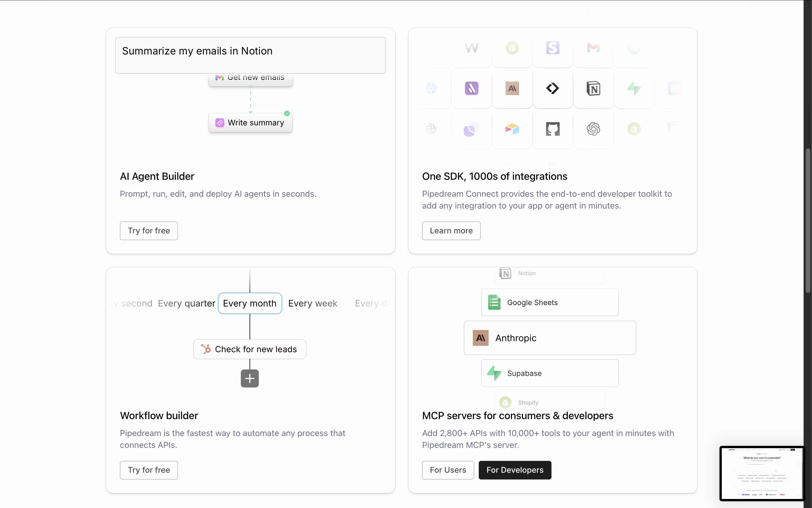Click the Google Calendar 31 tile
Image resolution: width=812 pixels, height=508 pixels.
pos(674,88)
